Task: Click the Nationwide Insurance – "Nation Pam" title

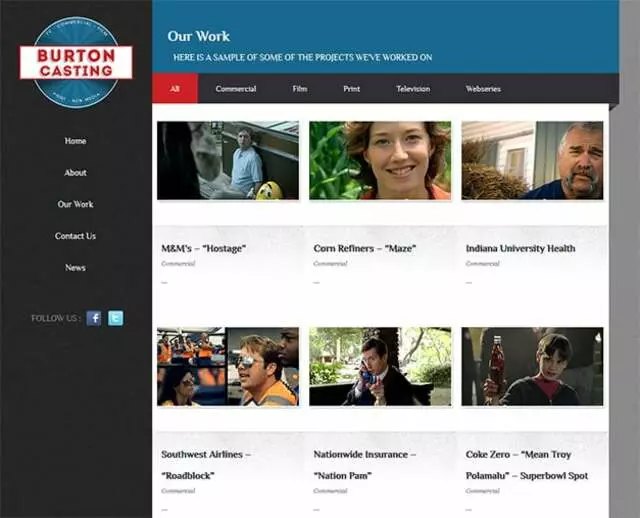Action: [x=364, y=465]
